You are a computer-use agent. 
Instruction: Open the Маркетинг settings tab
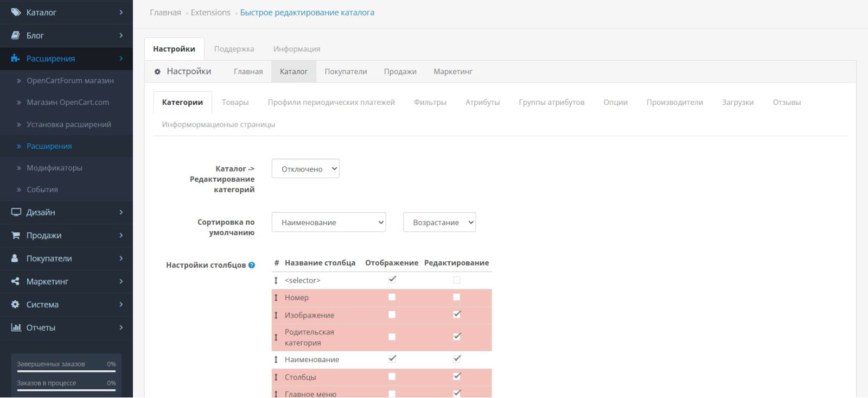[x=453, y=72]
